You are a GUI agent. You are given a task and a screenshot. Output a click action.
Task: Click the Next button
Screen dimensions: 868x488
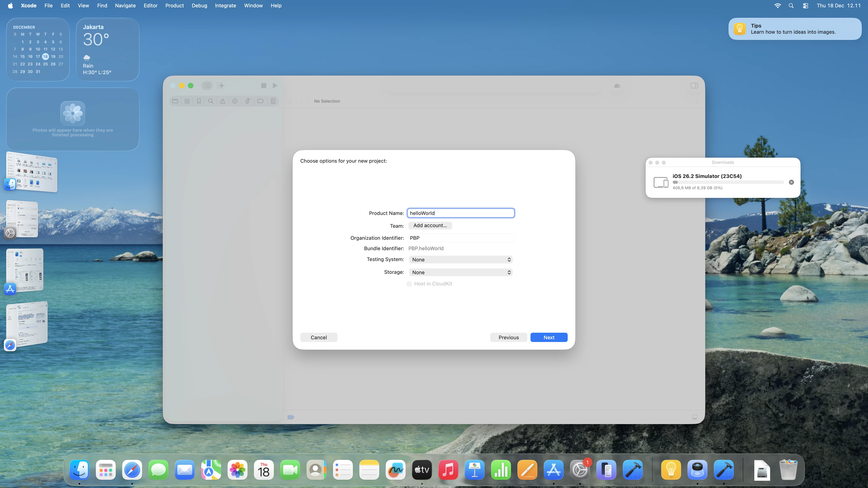[x=549, y=338]
